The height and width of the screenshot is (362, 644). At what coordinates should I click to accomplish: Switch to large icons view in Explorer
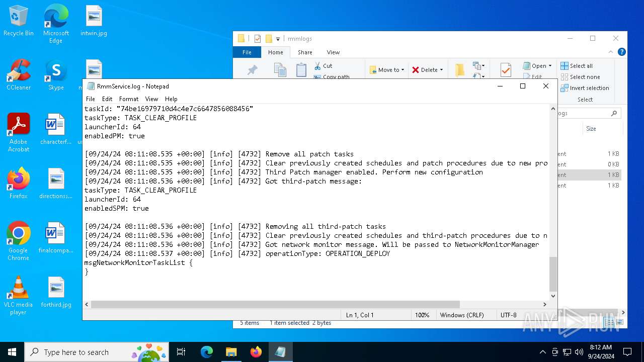[620, 322]
